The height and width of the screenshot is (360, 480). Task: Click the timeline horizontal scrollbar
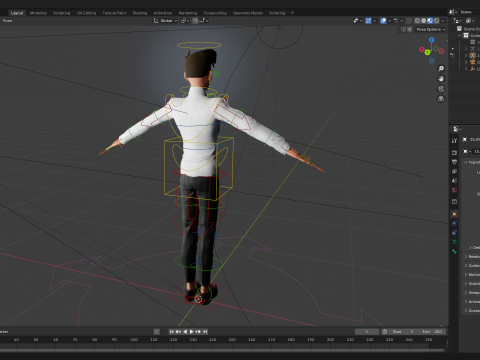[222, 350]
